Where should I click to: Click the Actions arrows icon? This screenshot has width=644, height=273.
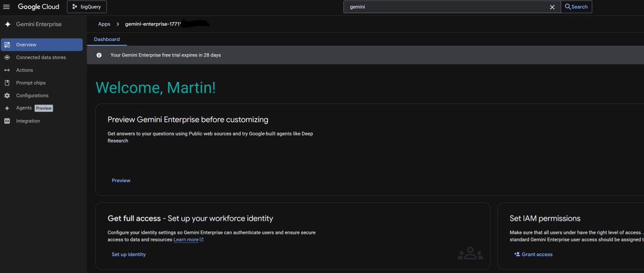coord(6,70)
